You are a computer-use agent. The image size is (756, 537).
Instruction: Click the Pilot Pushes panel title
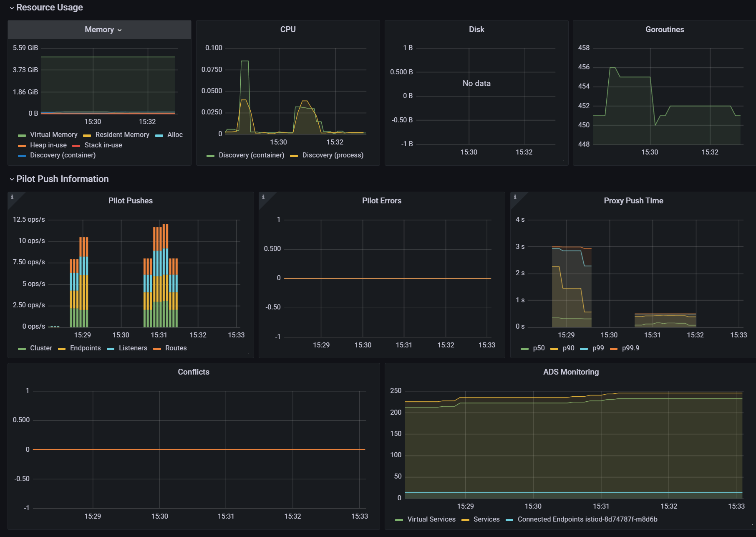[x=131, y=201]
